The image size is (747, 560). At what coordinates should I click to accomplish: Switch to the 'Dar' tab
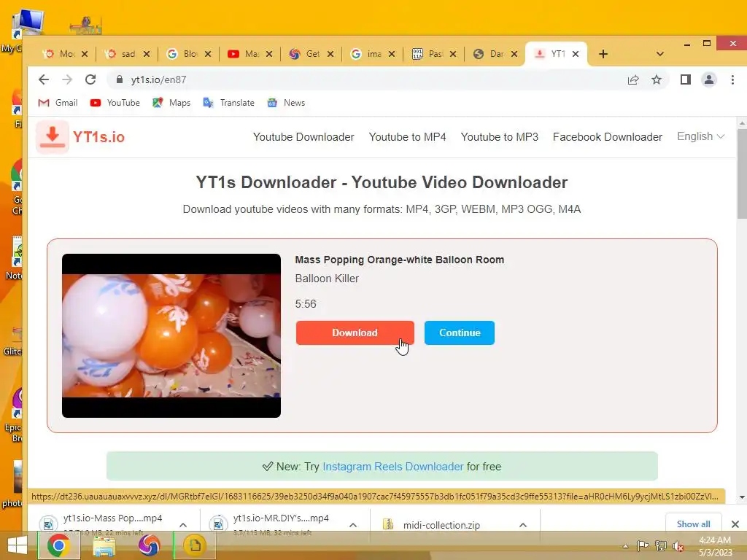(x=489, y=54)
